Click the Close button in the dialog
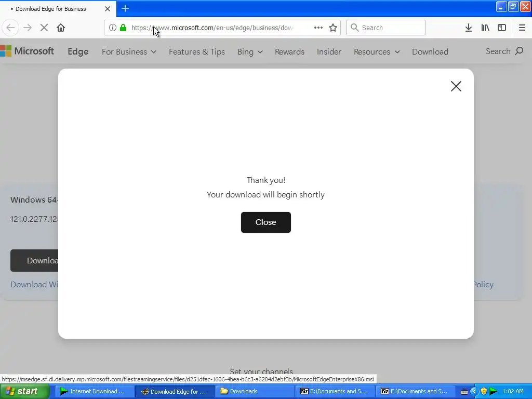532x399 pixels. 265,222
